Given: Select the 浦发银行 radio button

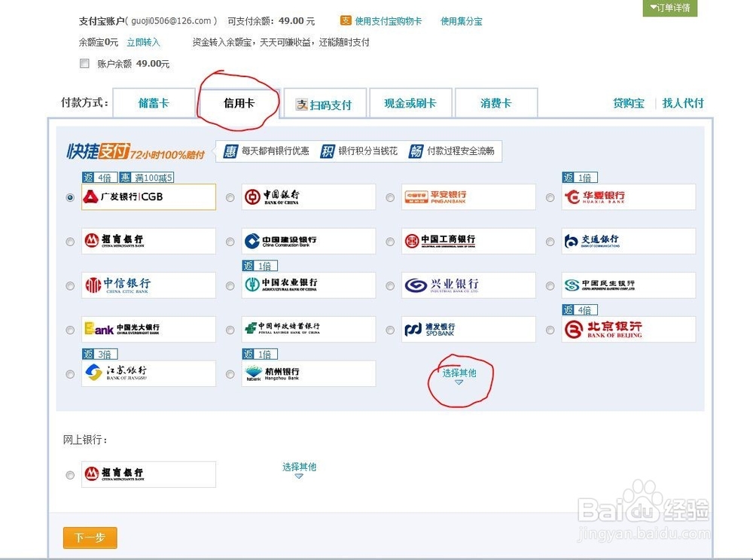Looking at the screenshot, I should click(390, 330).
